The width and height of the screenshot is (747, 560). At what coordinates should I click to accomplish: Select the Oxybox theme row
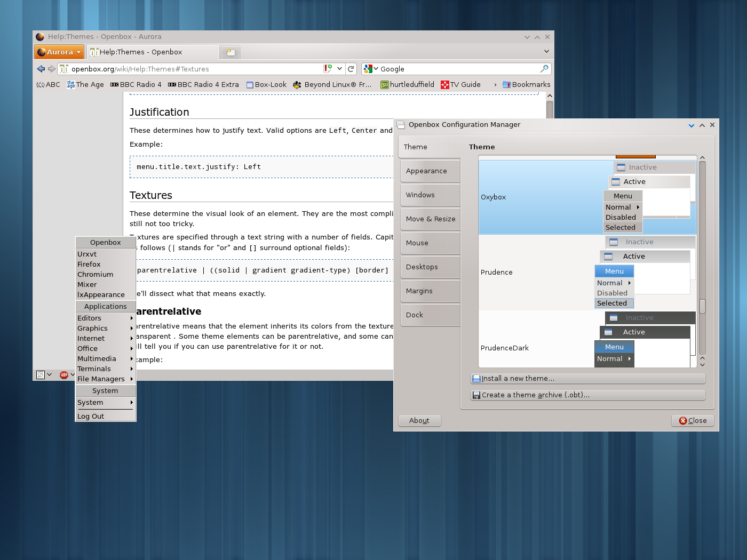click(x=587, y=197)
